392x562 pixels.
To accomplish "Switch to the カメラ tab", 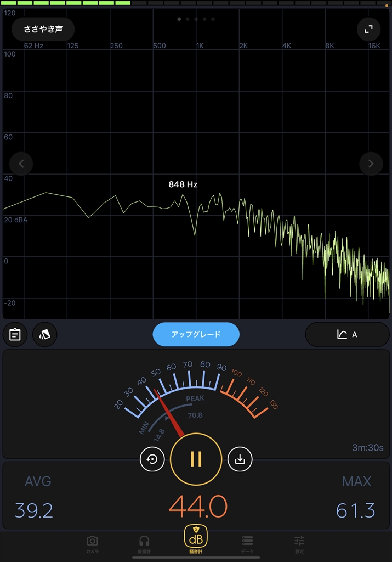I will (x=92, y=544).
